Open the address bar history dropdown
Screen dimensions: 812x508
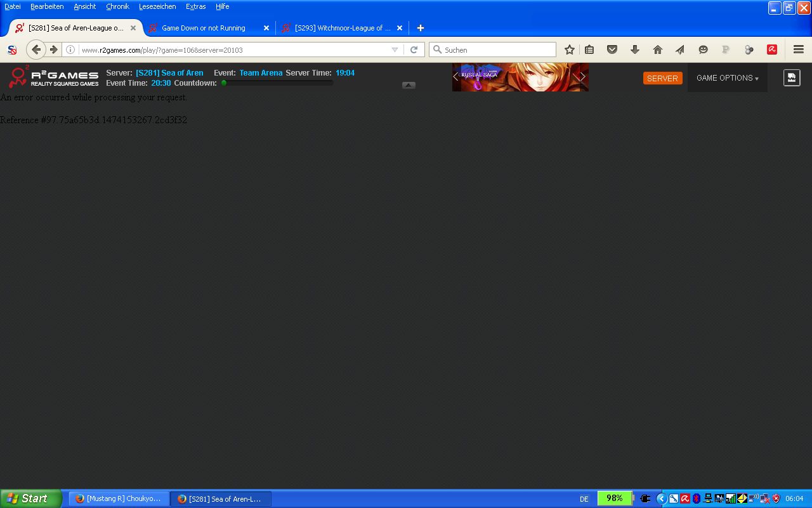tap(395, 50)
